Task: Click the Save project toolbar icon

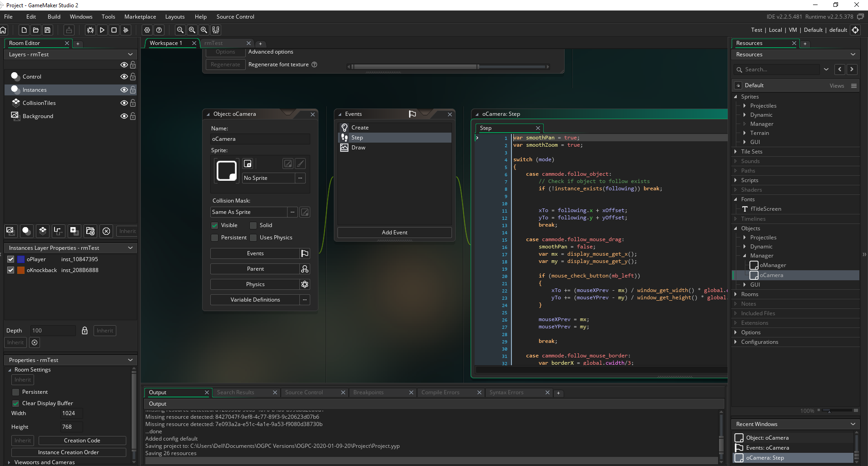Action: click(x=47, y=30)
